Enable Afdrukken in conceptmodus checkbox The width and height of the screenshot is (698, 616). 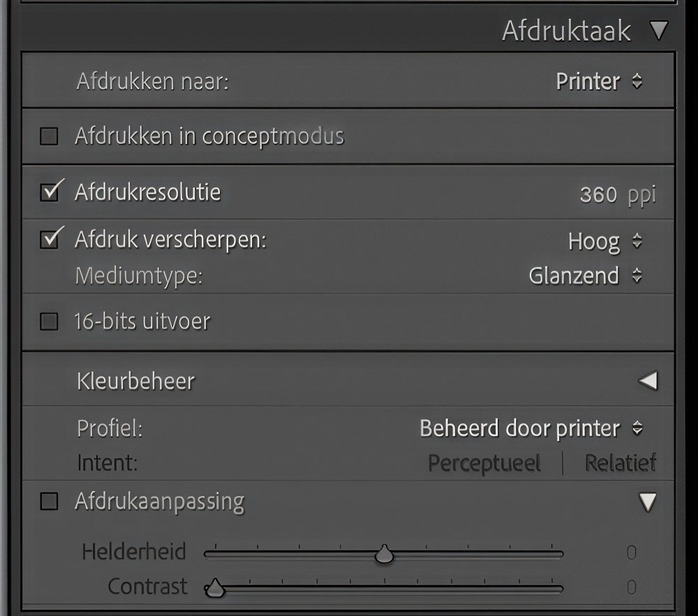click(x=49, y=136)
